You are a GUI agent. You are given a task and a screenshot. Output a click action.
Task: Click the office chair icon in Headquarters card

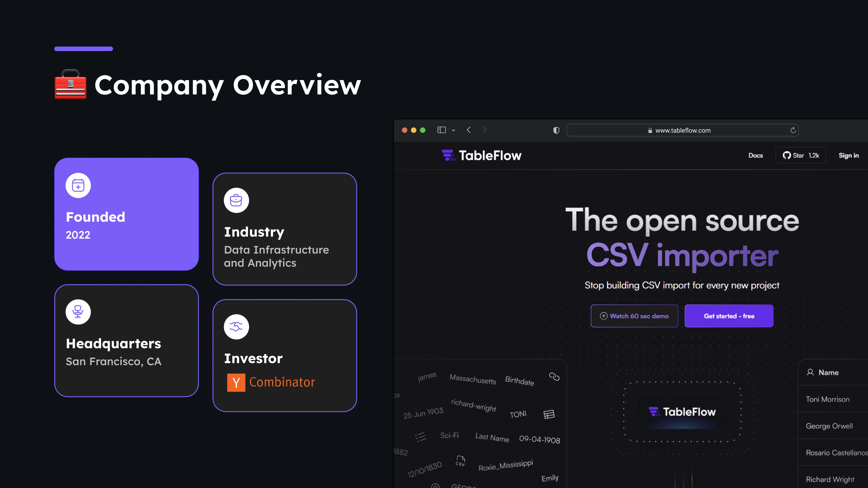click(78, 312)
